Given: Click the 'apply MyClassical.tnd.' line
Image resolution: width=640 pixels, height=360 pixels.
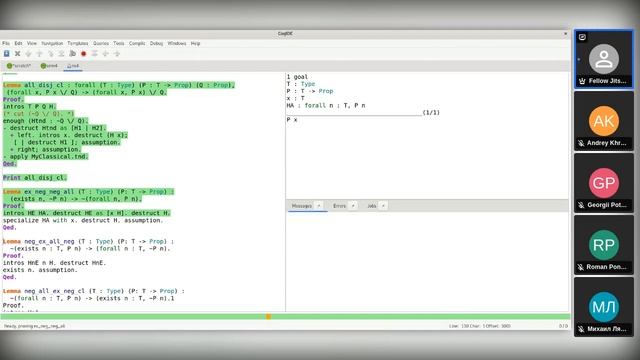Looking at the screenshot, I should point(45,156).
